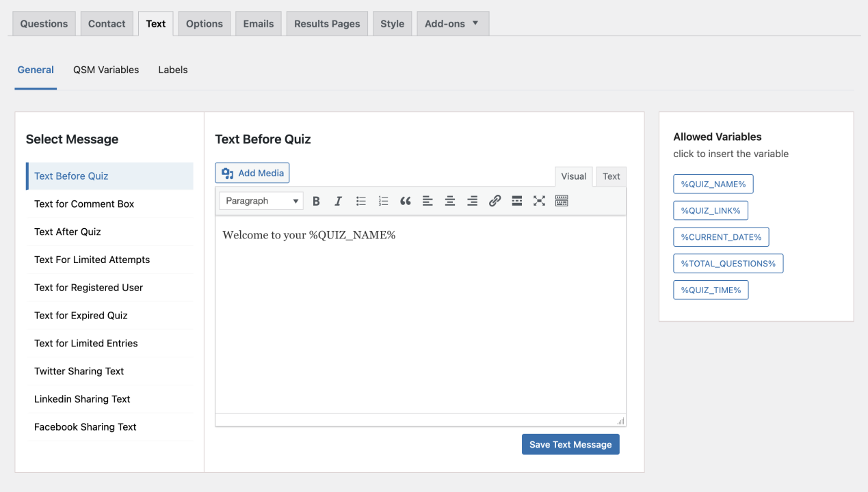
Task: Open the Paragraph style dropdown
Action: pos(261,200)
